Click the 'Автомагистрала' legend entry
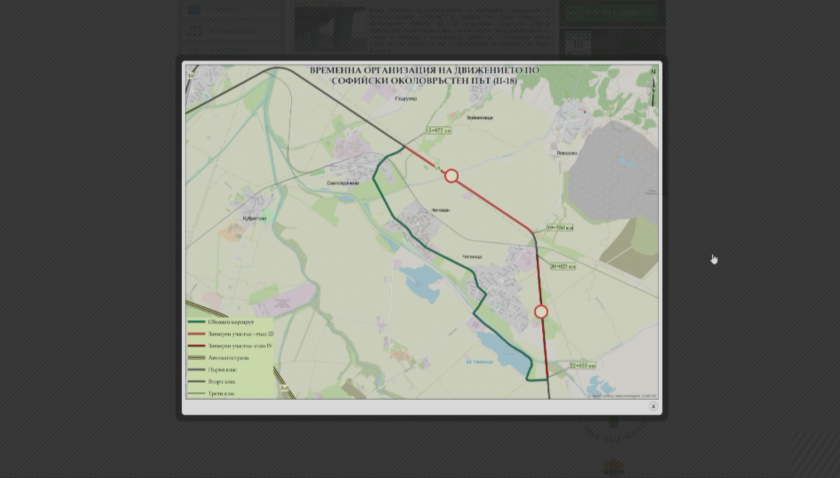Viewport: 840px width, 478px height. tap(228, 357)
